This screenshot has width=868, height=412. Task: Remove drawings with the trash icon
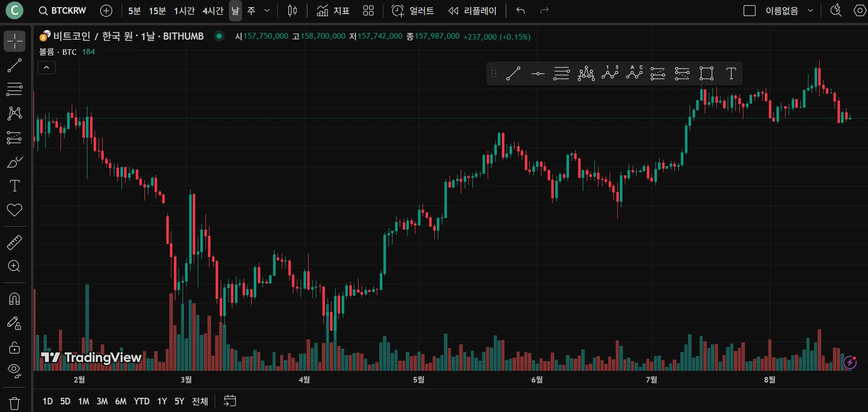[x=14, y=403]
